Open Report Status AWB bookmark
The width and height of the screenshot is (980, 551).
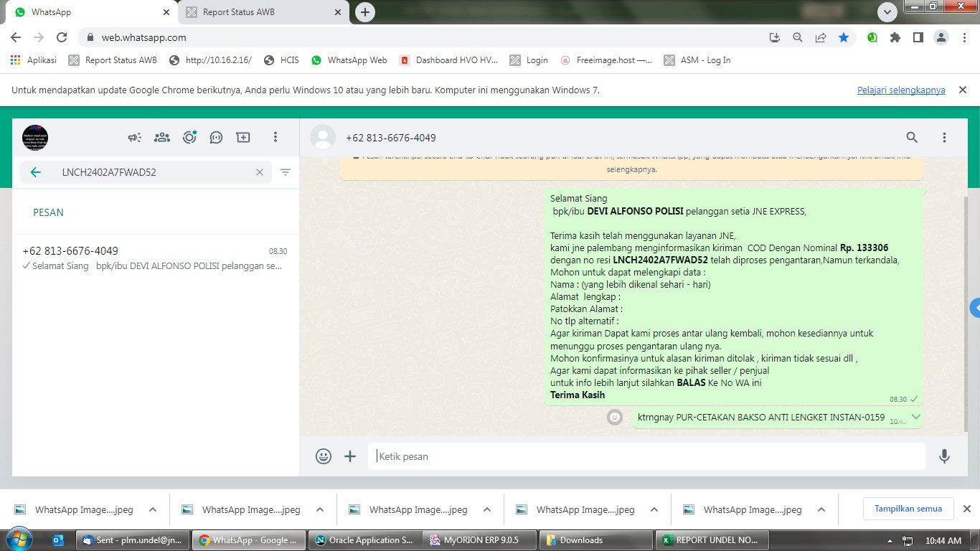113,60
